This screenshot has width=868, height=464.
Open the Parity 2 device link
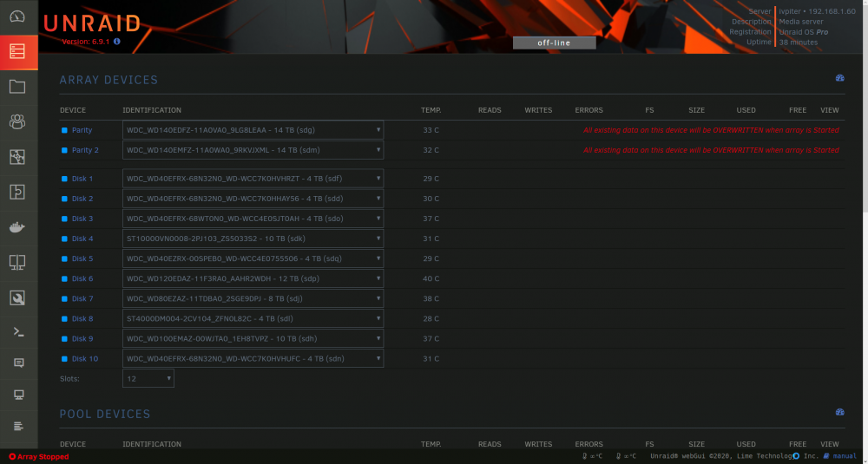(x=85, y=150)
